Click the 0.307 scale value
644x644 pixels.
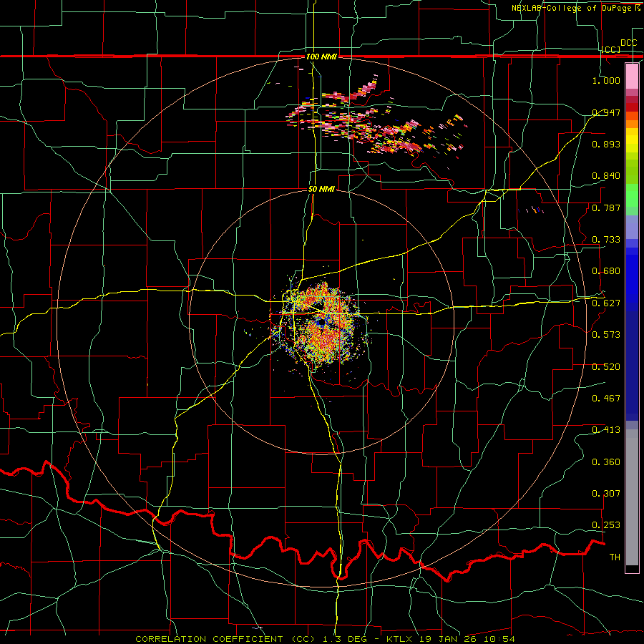point(606,493)
